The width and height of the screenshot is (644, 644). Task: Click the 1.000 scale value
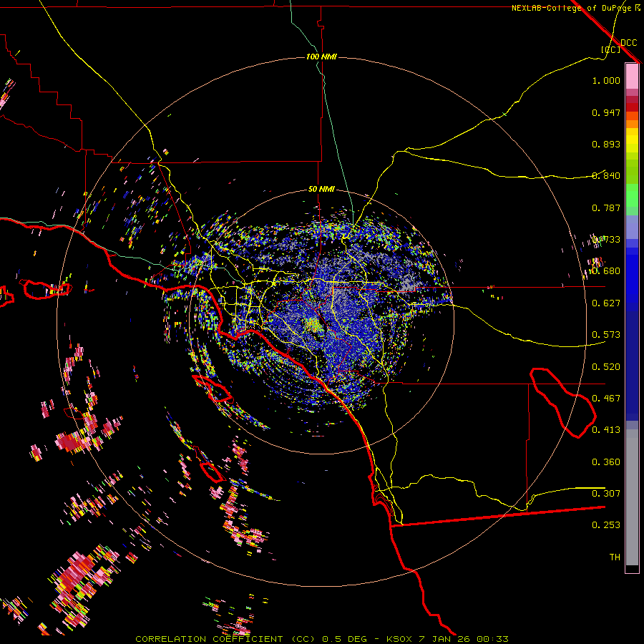tap(606, 80)
